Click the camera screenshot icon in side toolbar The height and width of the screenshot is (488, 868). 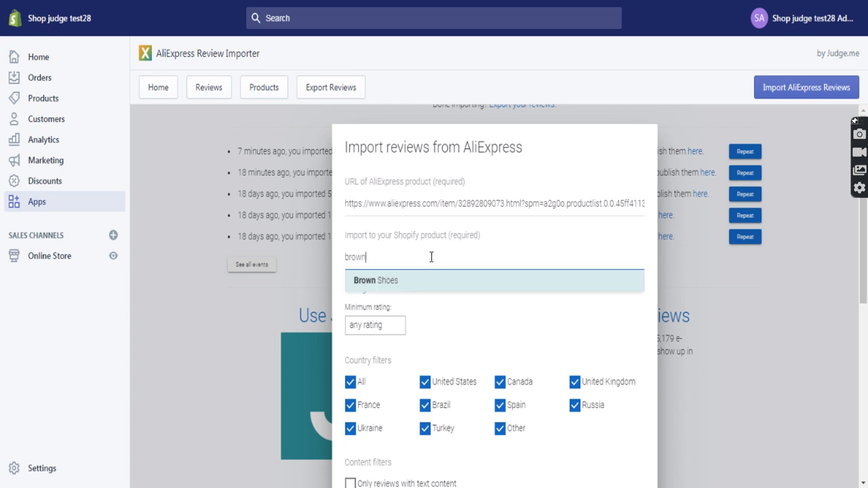pyautogui.click(x=859, y=134)
